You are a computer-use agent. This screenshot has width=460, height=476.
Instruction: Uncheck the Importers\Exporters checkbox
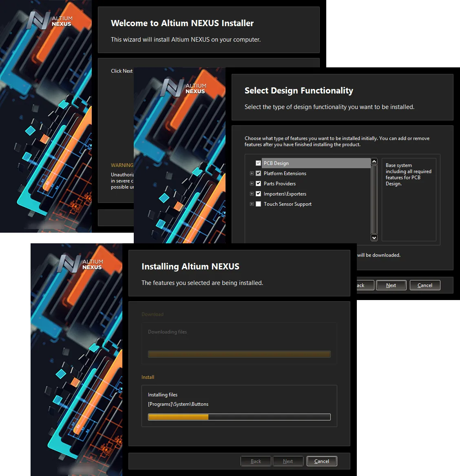click(x=259, y=194)
